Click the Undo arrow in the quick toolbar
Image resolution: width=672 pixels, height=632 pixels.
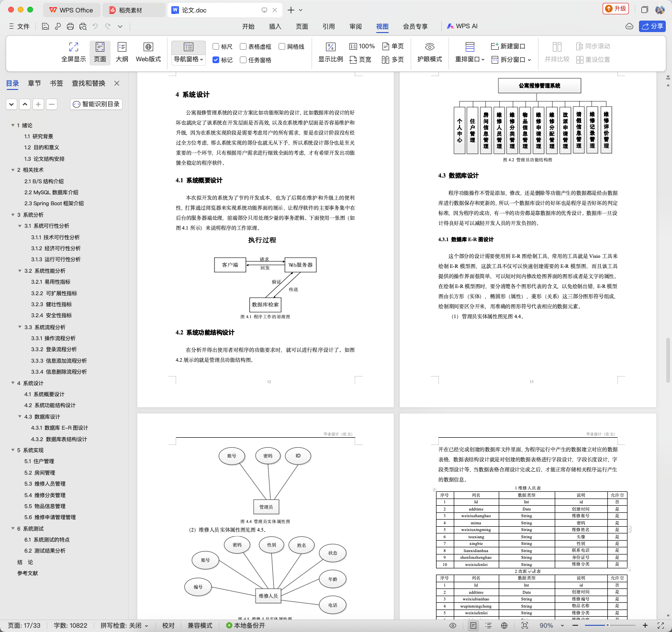(x=95, y=26)
